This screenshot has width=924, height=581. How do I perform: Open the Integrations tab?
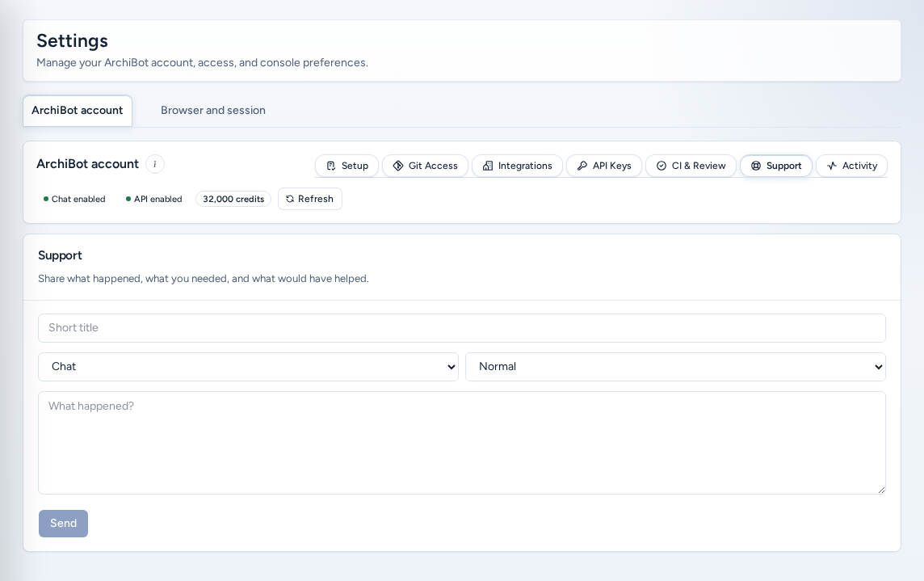coord(518,166)
